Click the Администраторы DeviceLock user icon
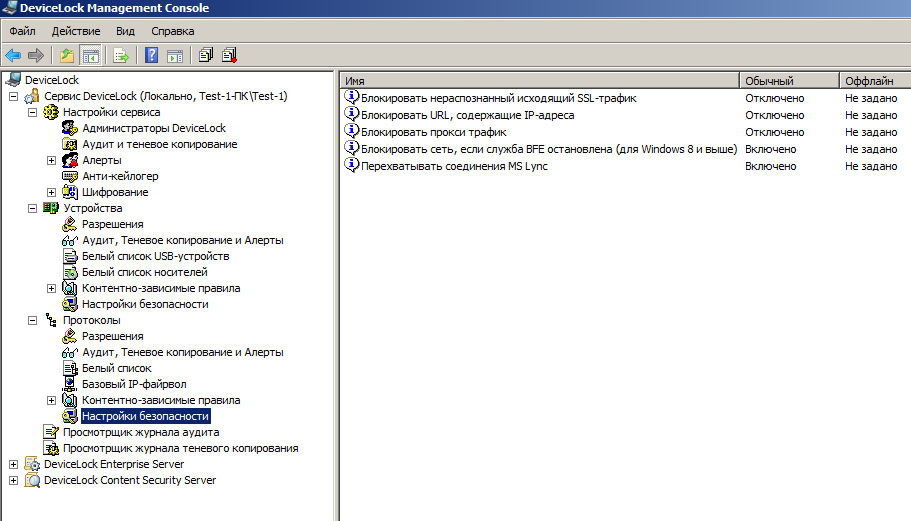The height and width of the screenshot is (521, 911). coord(70,128)
